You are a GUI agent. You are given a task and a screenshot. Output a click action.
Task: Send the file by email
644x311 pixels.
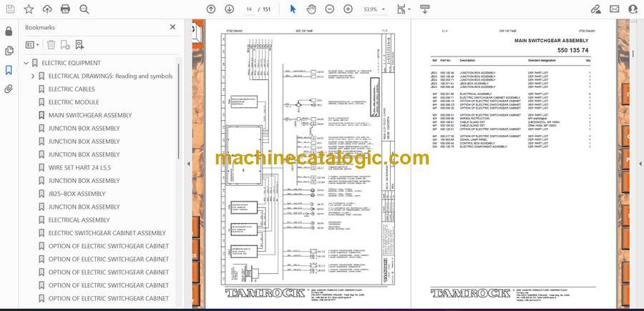pyautogui.click(x=615, y=9)
